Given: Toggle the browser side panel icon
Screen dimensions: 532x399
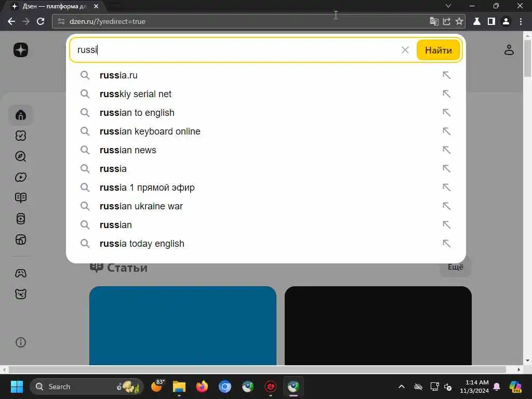Looking at the screenshot, I should pos(491,21).
